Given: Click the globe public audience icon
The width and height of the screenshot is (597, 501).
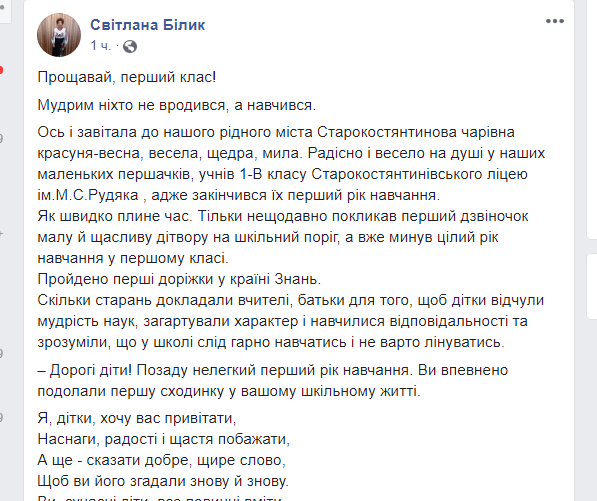Looking at the screenshot, I should [x=130, y=46].
